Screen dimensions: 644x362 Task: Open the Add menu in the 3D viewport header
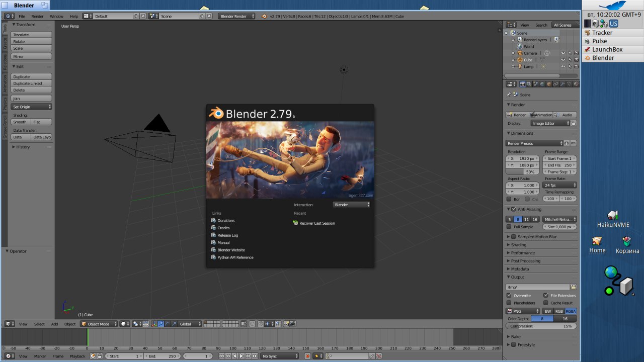(54, 324)
